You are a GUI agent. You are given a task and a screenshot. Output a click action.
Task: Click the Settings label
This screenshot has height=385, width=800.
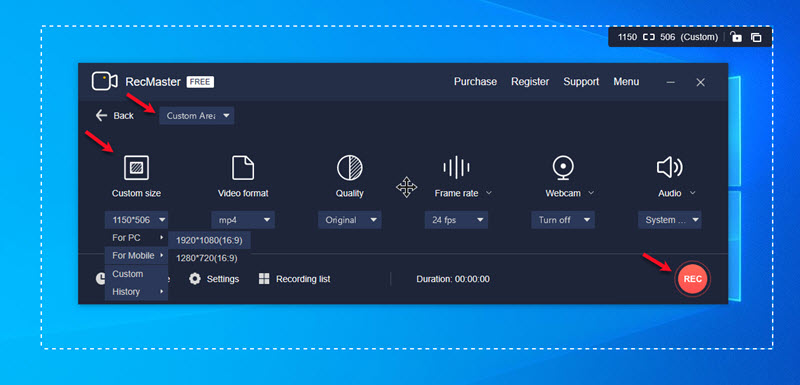point(222,279)
